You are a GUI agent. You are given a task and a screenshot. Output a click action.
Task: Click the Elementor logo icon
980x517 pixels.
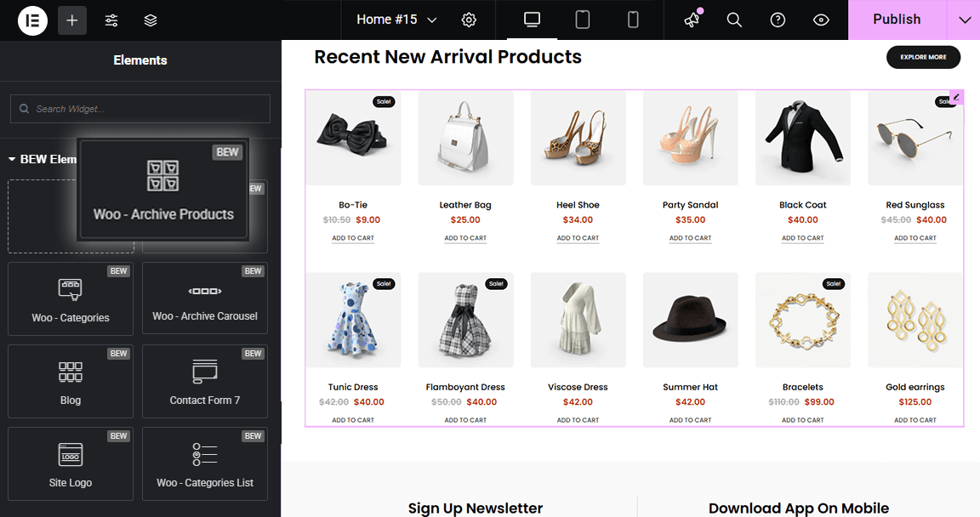tap(32, 20)
